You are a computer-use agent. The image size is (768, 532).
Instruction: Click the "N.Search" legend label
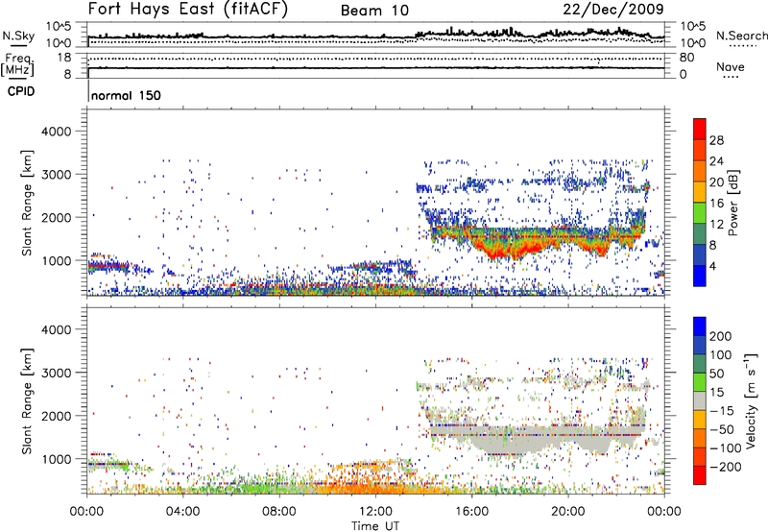click(x=741, y=36)
